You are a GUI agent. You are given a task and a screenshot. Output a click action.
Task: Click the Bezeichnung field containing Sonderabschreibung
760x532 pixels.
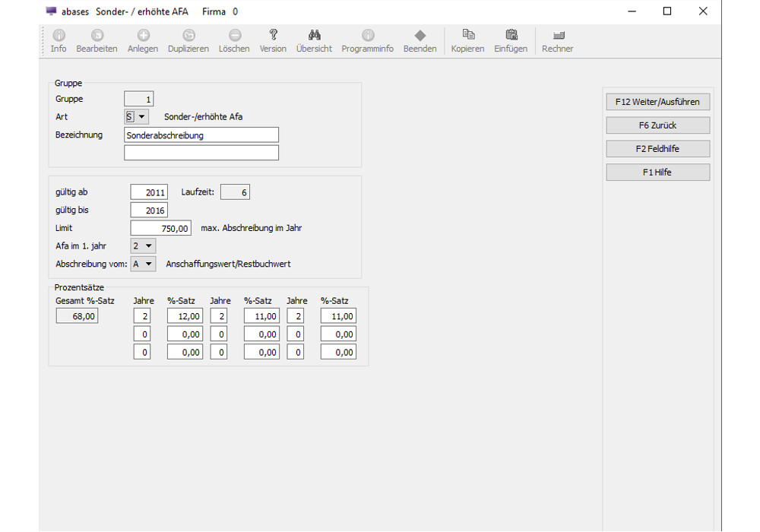[201, 135]
